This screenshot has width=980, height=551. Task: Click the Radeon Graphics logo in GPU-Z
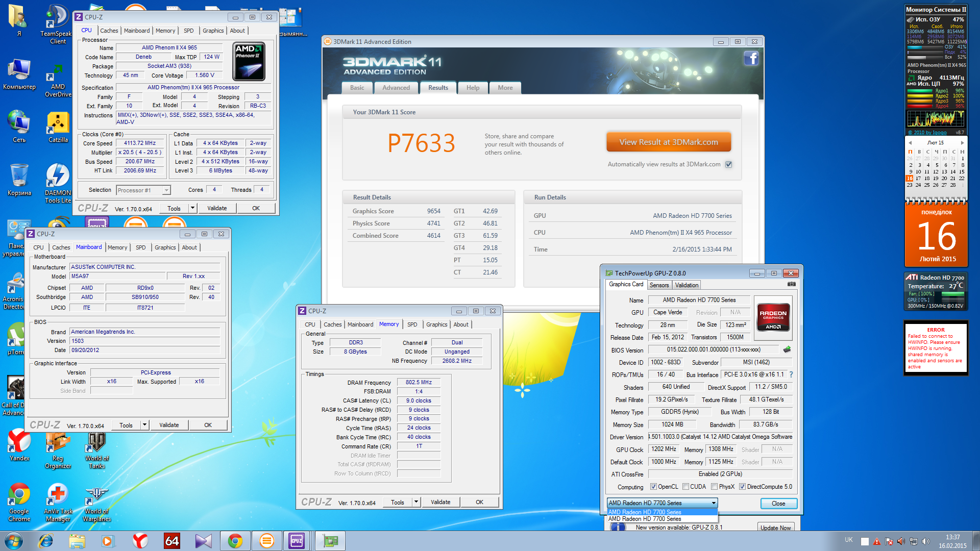coord(773,318)
